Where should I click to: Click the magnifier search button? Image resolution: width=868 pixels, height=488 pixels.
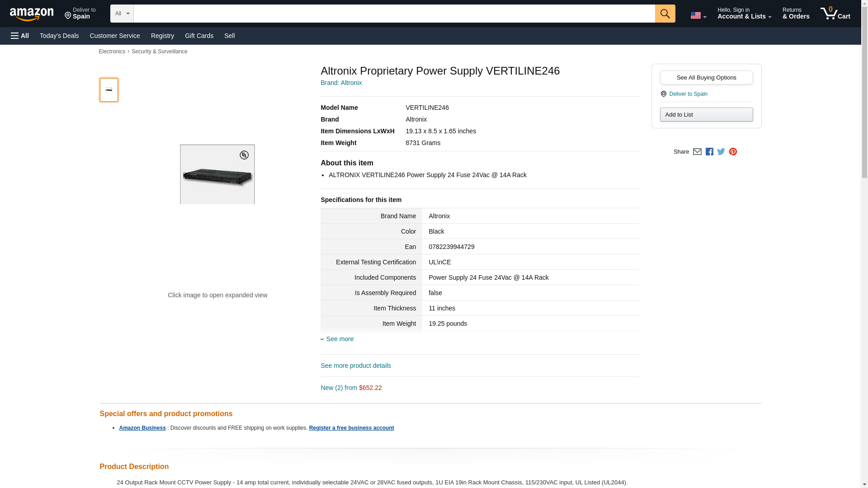[665, 14]
